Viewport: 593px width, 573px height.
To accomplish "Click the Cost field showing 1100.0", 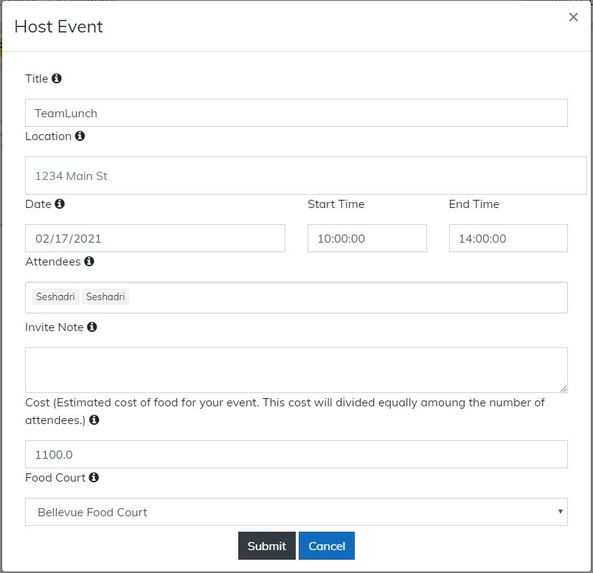I will click(x=296, y=454).
